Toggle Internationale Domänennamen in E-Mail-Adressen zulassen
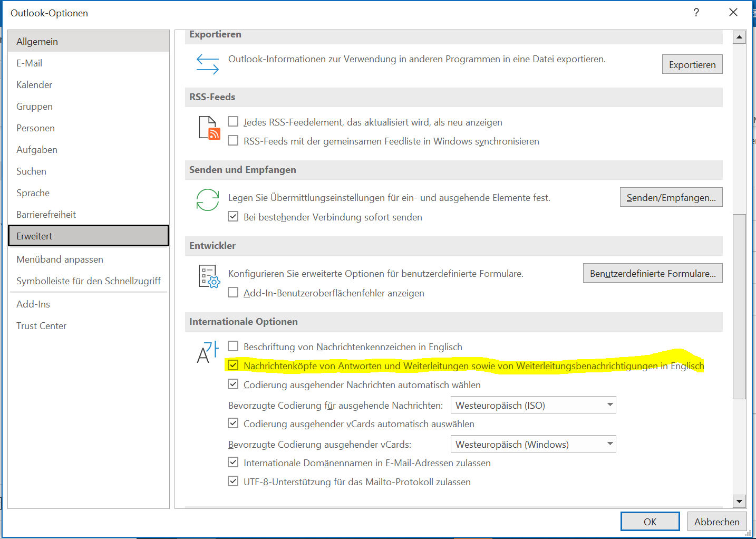 [233, 463]
